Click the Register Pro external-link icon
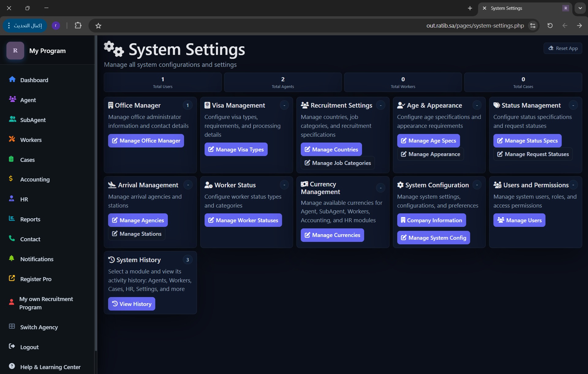This screenshot has height=374, width=588. pyautogui.click(x=12, y=278)
